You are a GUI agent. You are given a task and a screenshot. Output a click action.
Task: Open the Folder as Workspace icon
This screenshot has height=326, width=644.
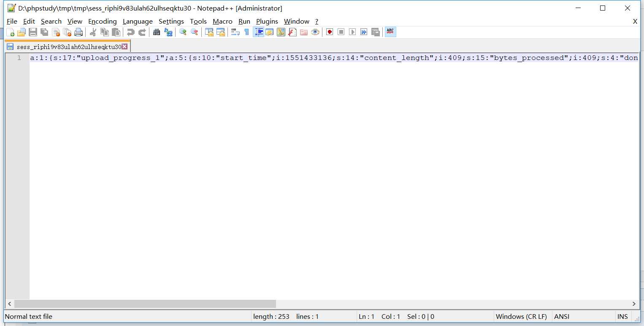pyautogui.click(x=303, y=32)
